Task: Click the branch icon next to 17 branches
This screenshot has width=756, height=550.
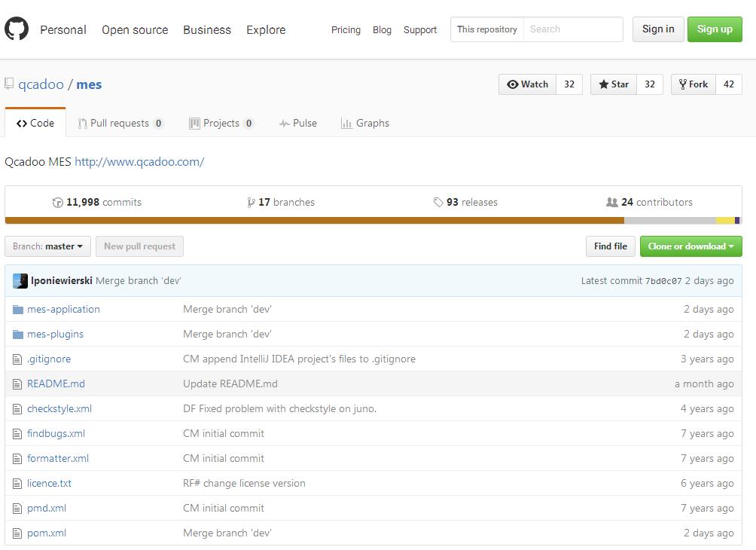Action: (x=251, y=203)
